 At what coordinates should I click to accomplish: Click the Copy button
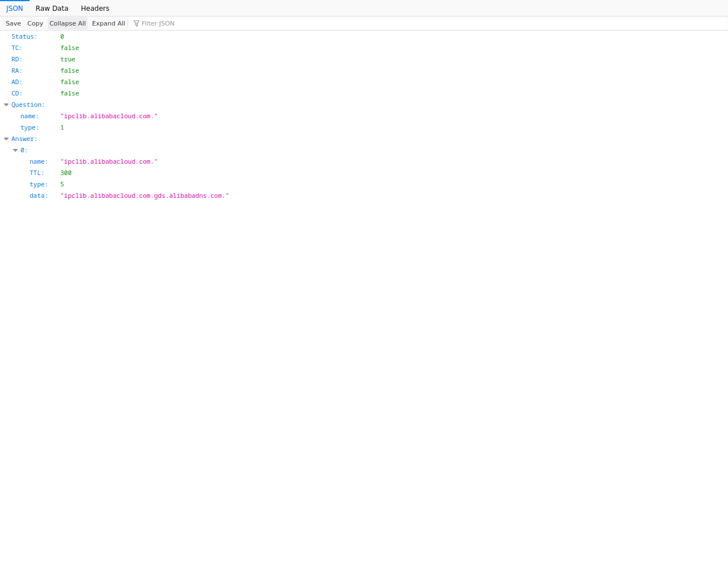(x=35, y=23)
